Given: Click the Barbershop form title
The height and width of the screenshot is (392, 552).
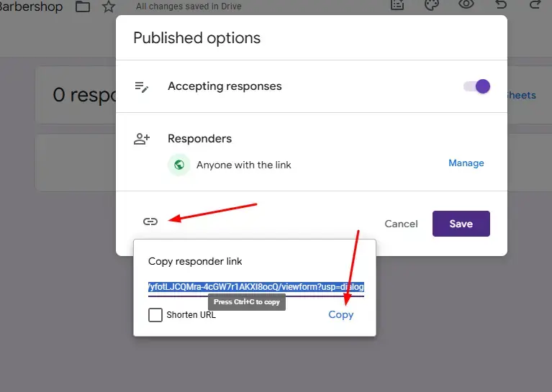Looking at the screenshot, I should [x=31, y=6].
